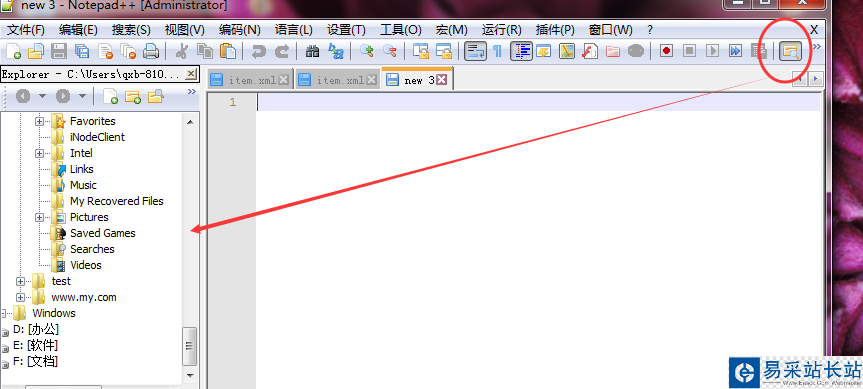Expand the Pictures folder node
The width and height of the screenshot is (863, 389).
point(39,217)
